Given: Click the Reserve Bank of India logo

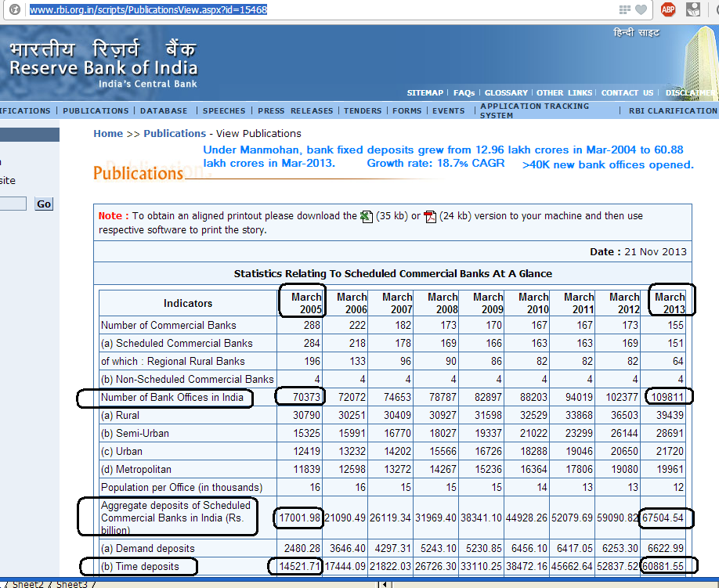Looking at the screenshot, I should pyautogui.click(x=103, y=64).
